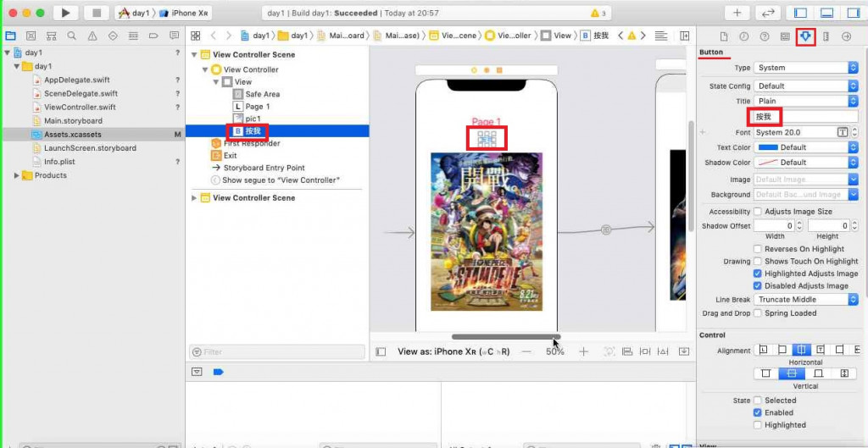The width and height of the screenshot is (868, 448).
Task: Toggle the navigator panel visibility
Action: tap(800, 13)
